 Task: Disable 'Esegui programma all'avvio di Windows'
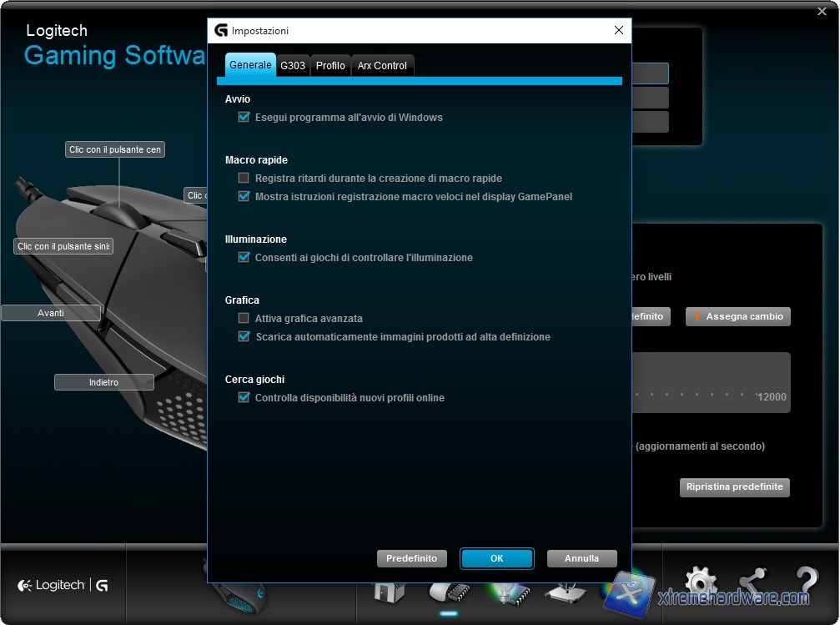[x=244, y=118]
